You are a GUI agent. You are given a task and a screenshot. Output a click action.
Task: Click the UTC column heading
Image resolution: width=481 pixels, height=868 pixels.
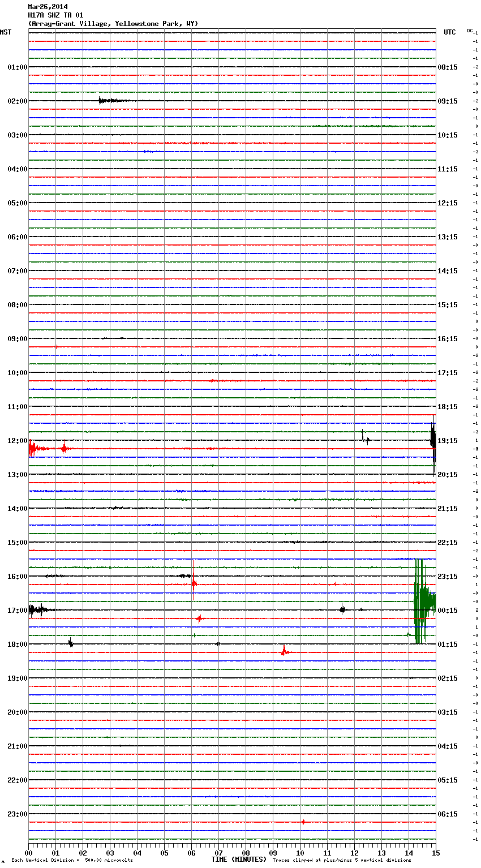tap(449, 32)
